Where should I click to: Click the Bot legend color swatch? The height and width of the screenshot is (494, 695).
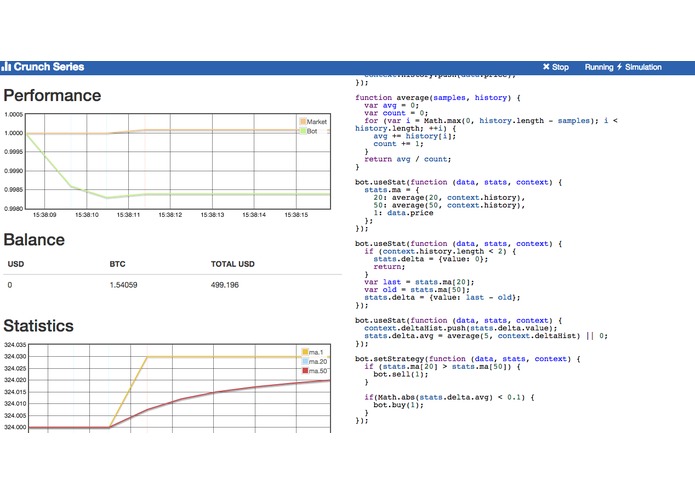pos(303,131)
